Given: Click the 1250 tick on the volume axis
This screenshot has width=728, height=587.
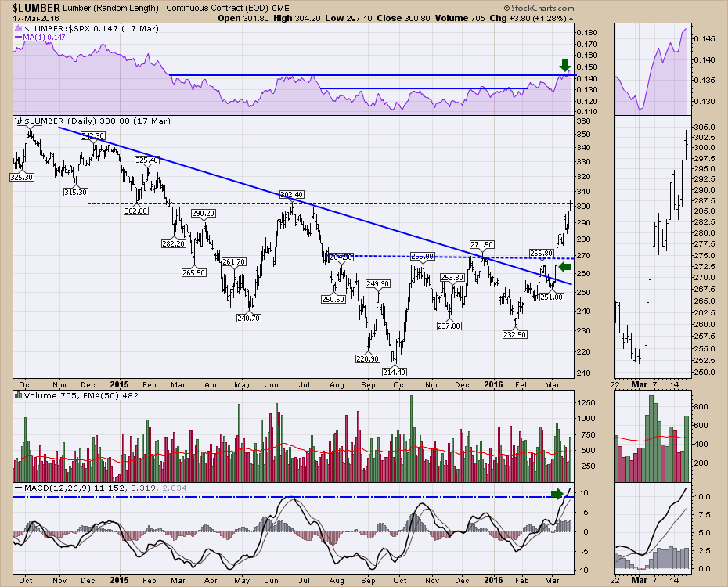Looking at the screenshot, I should pos(586,403).
